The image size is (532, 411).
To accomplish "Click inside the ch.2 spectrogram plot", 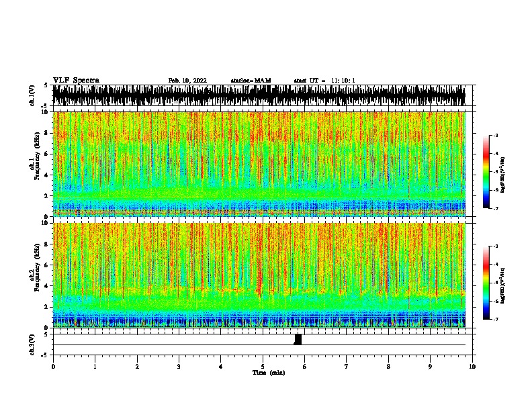I will (259, 275).
